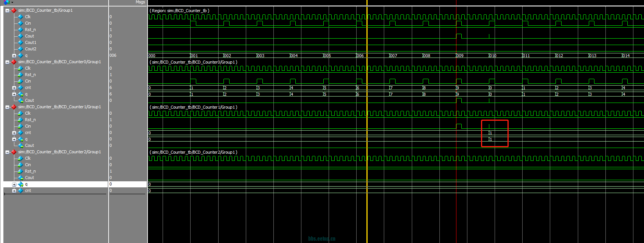Select Cout signal name in BCD_Counter_tb group
Screen dimensions: 644x243
(29, 36)
